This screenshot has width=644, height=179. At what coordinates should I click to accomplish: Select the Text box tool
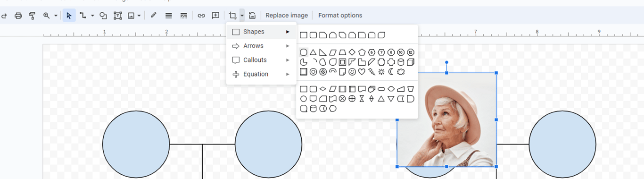pyautogui.click(x=118, y=16)
